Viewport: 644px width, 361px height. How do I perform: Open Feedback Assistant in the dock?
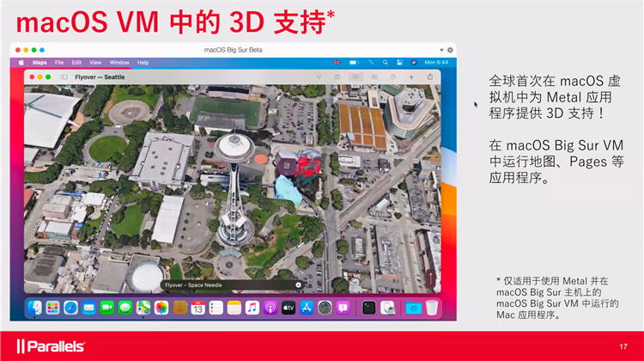[343, 308]
